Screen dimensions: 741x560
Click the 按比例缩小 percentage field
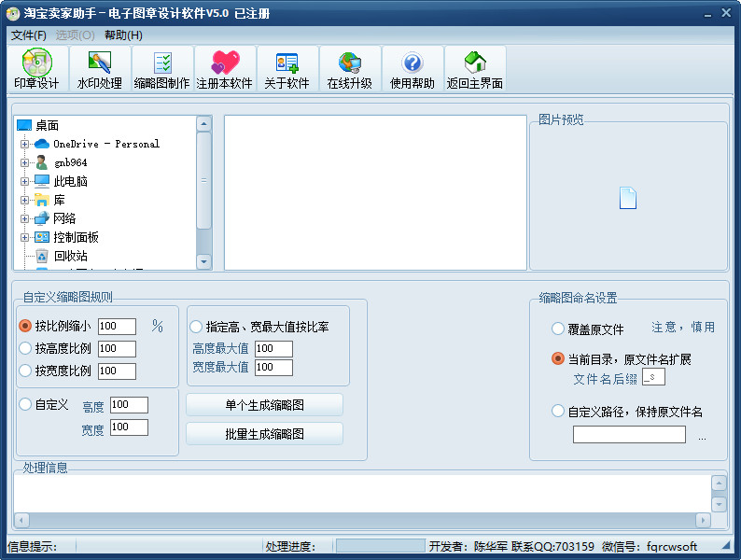tap(118, 326)
